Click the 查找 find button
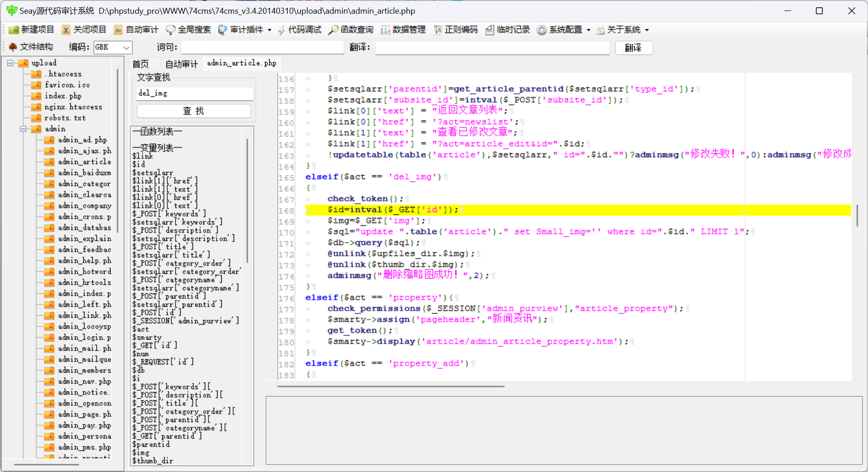 pyautogui.click(x=194, y=111)
